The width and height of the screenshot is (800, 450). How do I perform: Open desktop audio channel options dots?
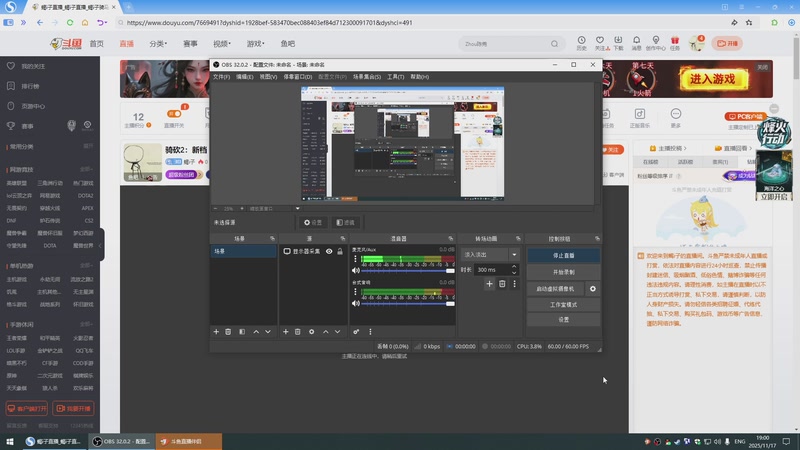click(x=356, y=292)
